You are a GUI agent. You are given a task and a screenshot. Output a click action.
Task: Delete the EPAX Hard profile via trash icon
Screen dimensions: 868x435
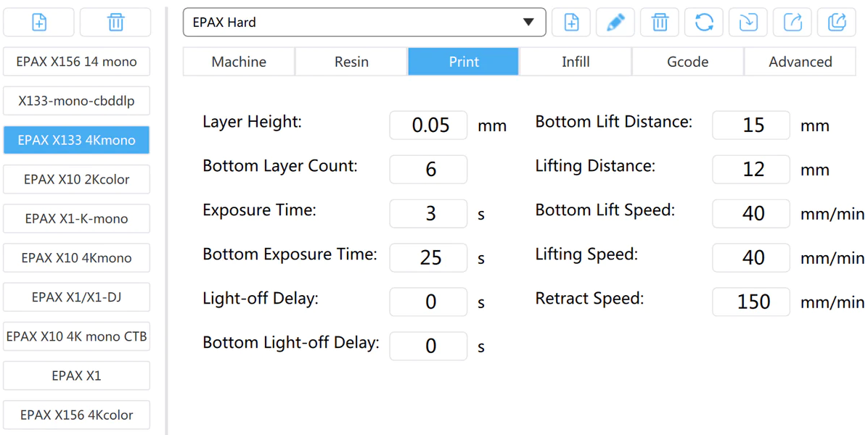pos(660,22)
